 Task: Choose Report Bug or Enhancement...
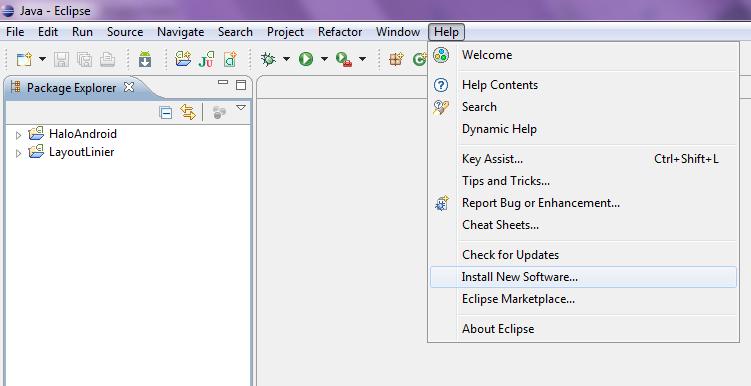(583, 203)
